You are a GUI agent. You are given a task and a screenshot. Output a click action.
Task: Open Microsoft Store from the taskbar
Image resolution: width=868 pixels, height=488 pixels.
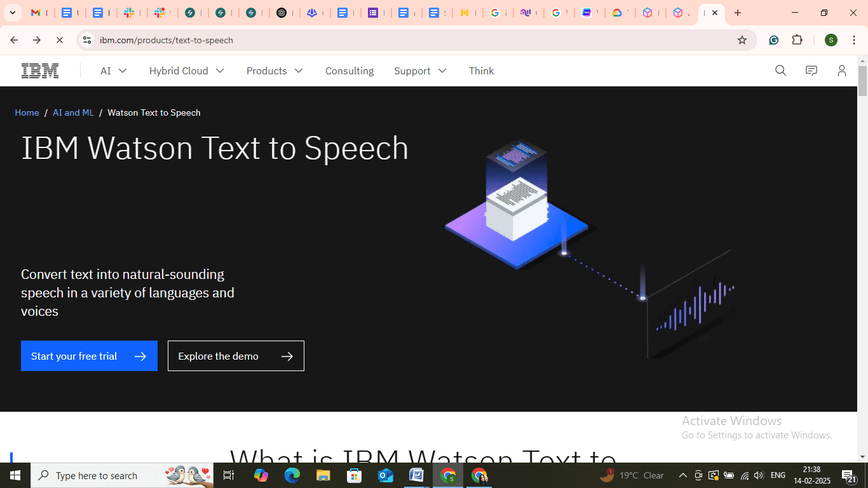pyautogui.click(x=355, y=475)
